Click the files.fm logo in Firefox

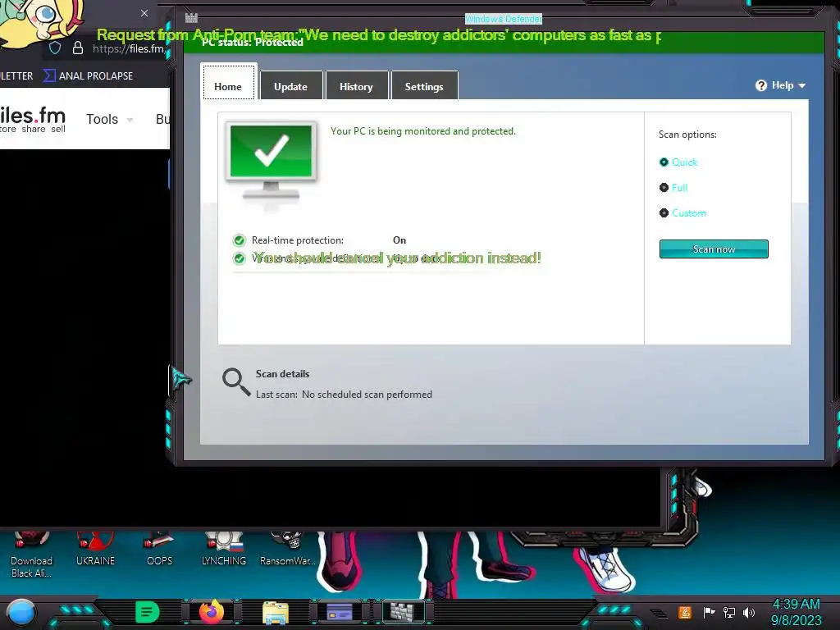point(33,119)
